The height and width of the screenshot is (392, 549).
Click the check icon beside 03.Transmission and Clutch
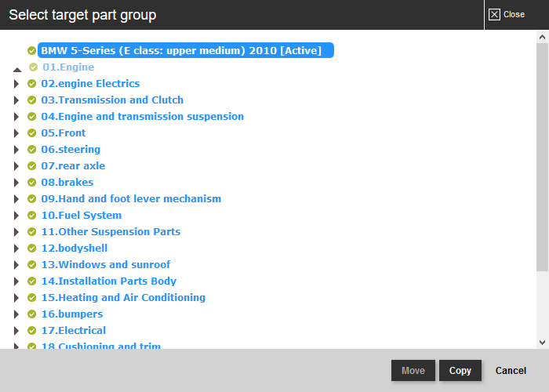(x=32, y=100)
